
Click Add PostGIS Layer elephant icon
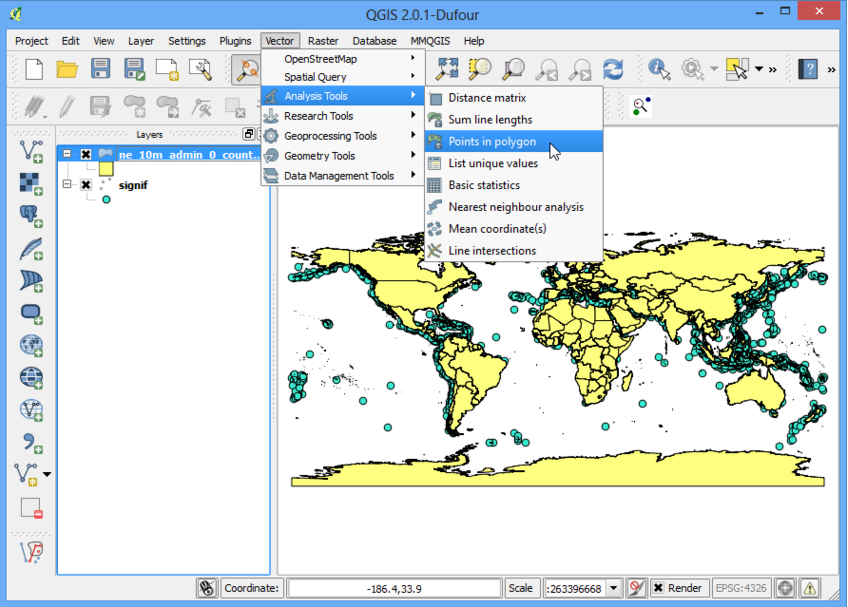pyautogui.click(x=31, y=216)
